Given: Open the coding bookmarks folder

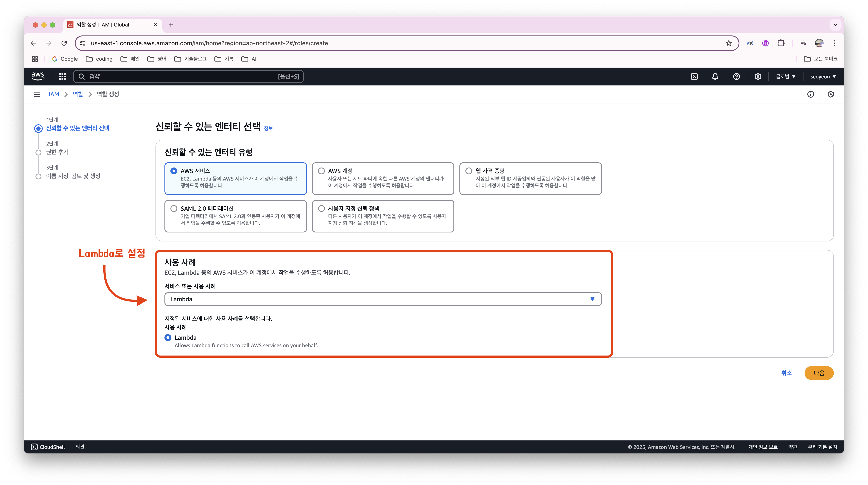Looking at the screenshot, I should [x=99, y=59].
